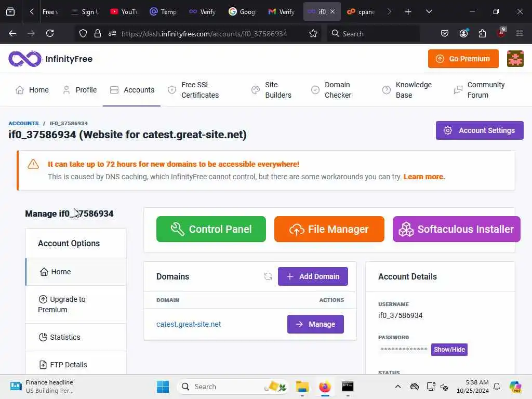Switch to the YouTube browser tab

(124, 11)
